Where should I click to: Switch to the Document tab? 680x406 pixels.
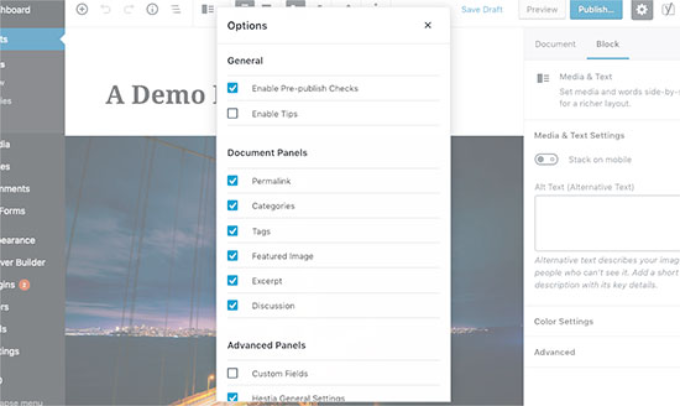coord(555,44)
